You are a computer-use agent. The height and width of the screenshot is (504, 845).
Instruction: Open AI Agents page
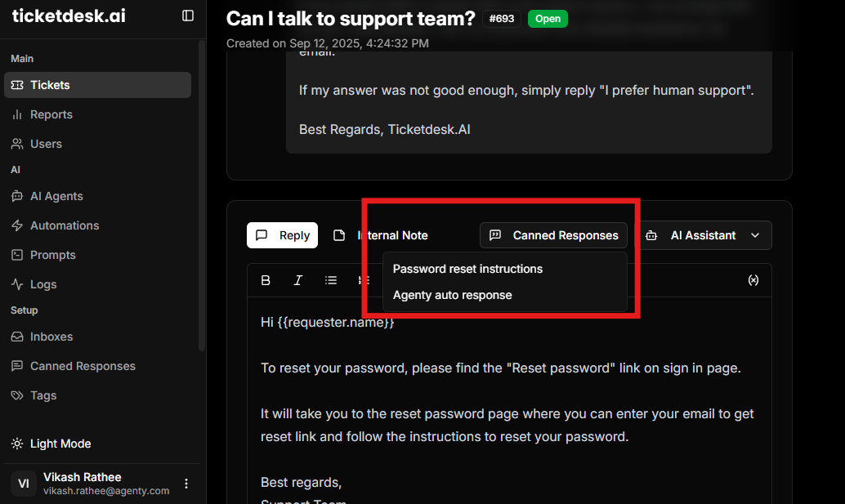click(97, 196)
